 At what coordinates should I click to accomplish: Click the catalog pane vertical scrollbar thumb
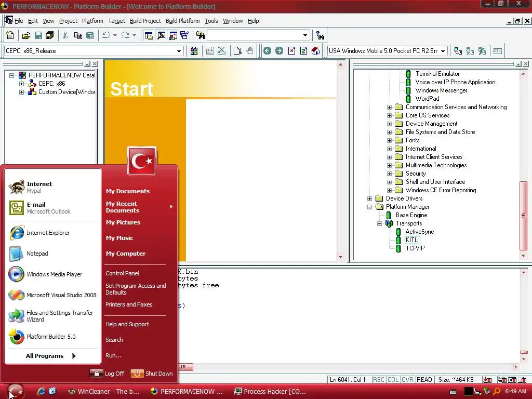coord(524,216)
